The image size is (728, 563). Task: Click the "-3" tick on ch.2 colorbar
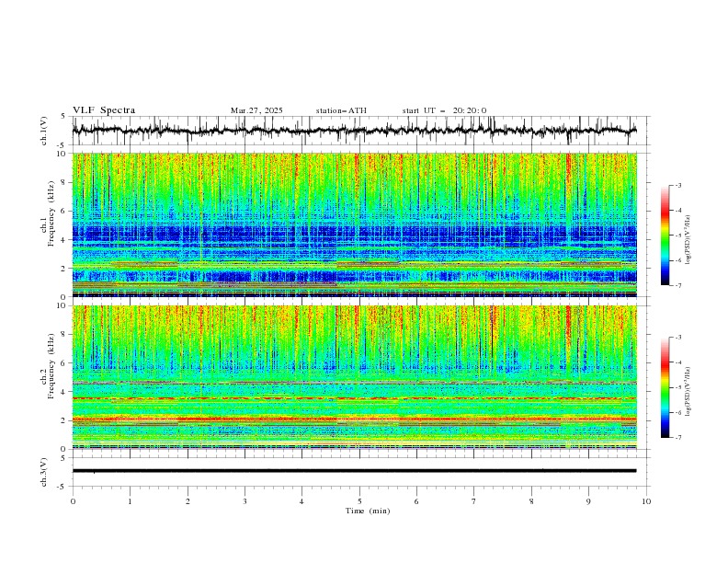coord(678,338)
